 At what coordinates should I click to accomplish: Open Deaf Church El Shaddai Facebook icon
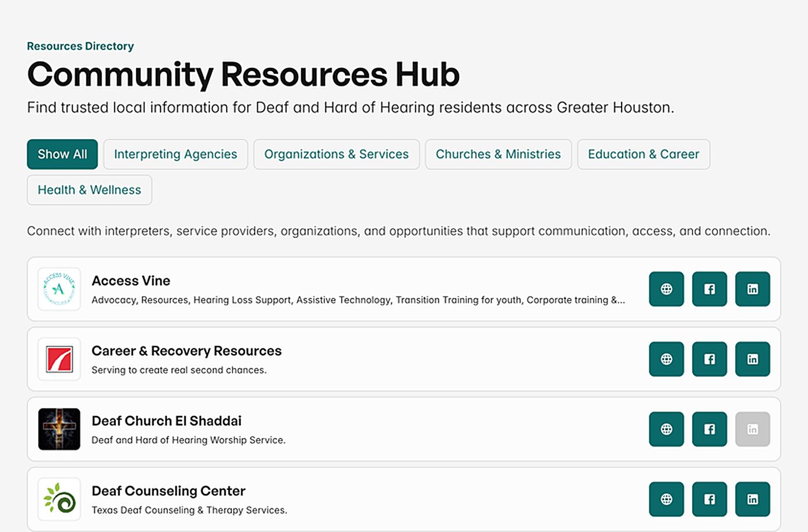[x=709, y=429]
